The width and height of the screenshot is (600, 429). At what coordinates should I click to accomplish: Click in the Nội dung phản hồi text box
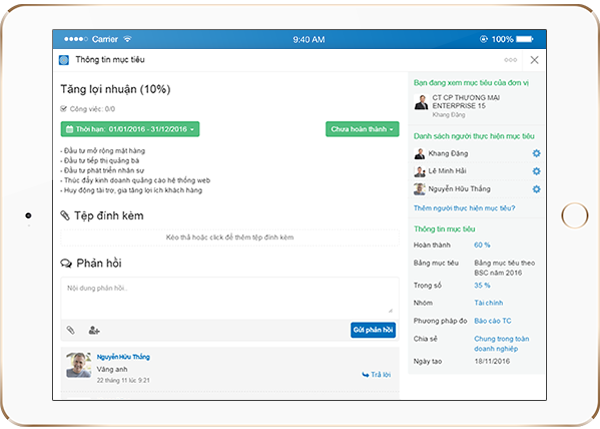coord(229,296)
